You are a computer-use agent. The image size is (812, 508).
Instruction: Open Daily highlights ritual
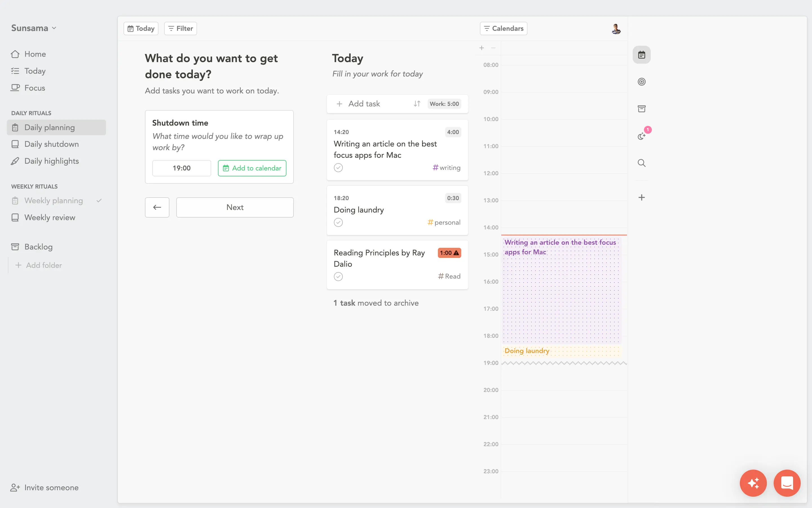click(56, 161)
